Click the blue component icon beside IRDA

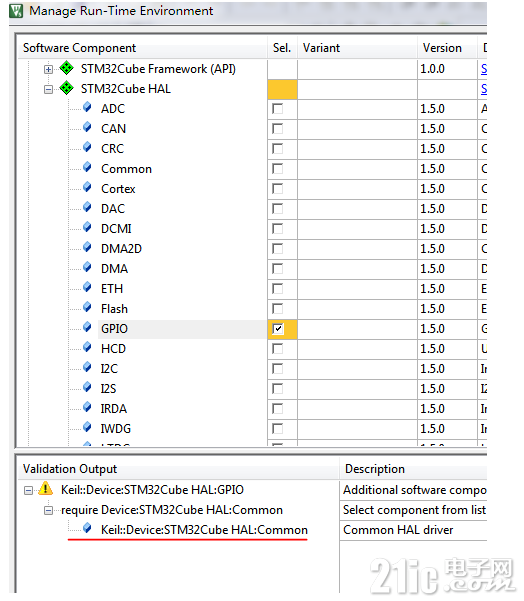[87, 407]
